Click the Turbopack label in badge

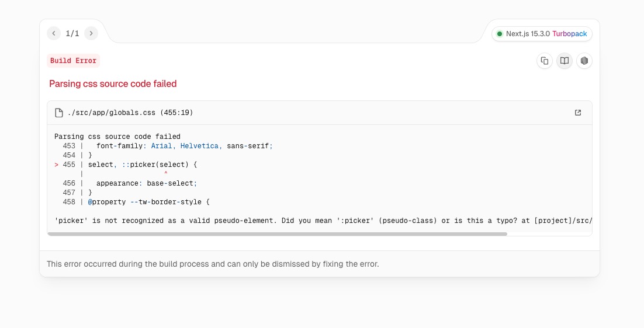tap(570, 34)
